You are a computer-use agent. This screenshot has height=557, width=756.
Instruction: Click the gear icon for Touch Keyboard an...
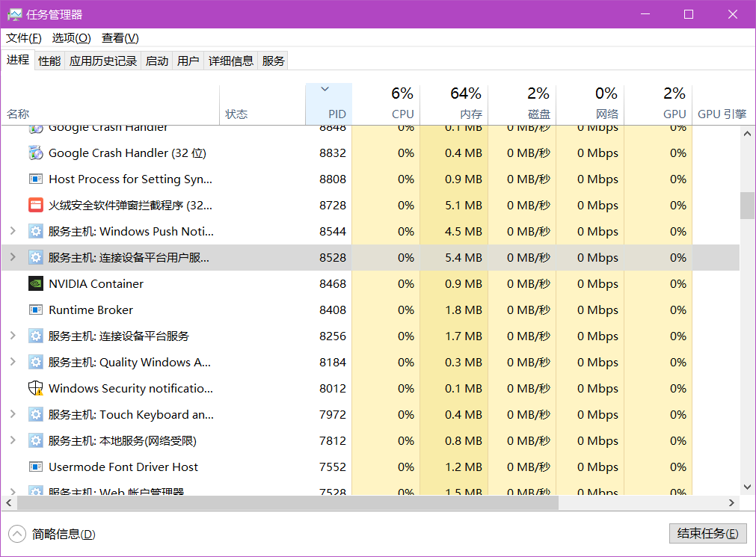coord(36,414)
